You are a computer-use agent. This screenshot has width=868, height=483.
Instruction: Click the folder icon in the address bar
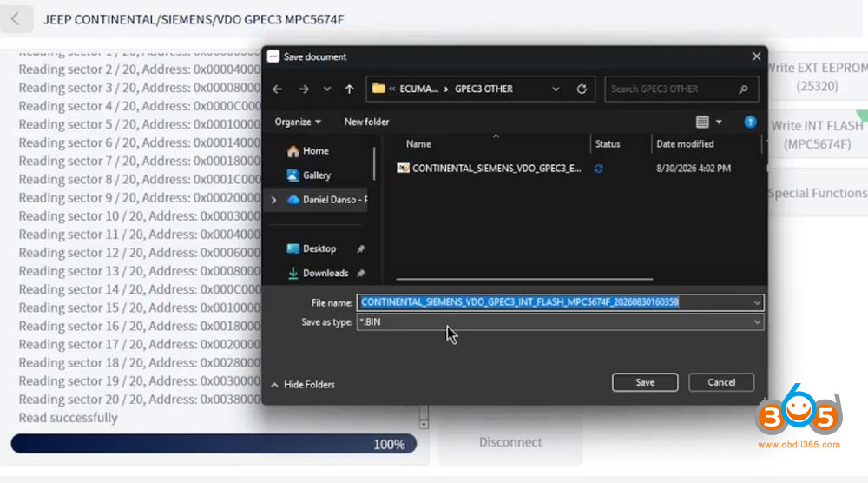click(x=378, y=89)
